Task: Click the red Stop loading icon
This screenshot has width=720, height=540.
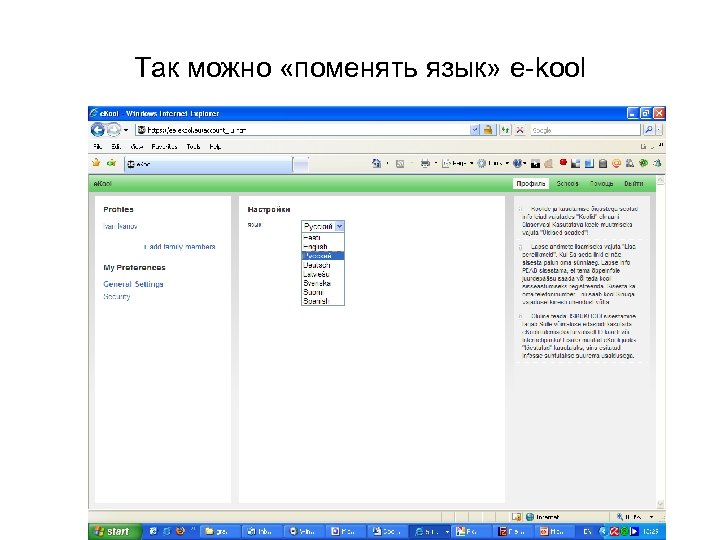Action: [x=520, y=130]
